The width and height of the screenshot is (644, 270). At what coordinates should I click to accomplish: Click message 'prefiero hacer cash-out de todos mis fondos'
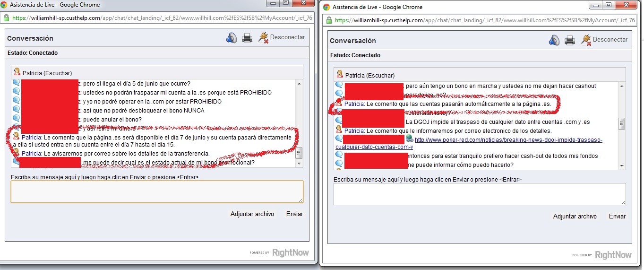[502, 156]
